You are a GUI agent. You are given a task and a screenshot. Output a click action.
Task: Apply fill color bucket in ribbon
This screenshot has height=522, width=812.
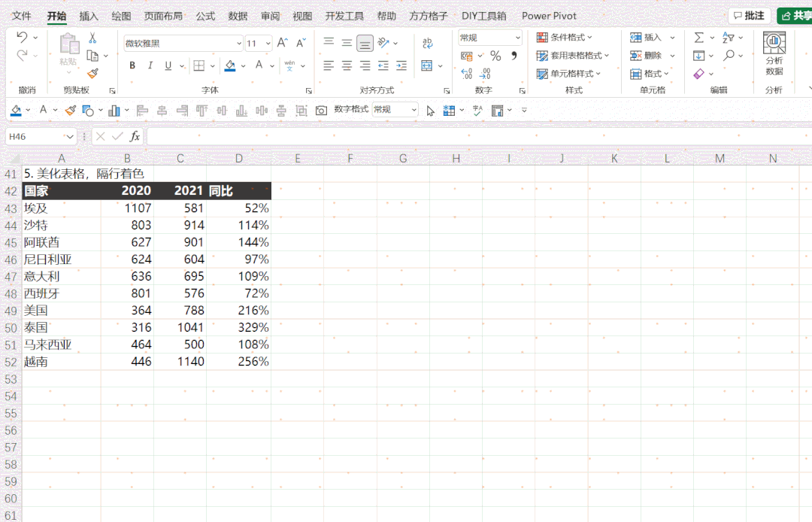tap(230, 65)
